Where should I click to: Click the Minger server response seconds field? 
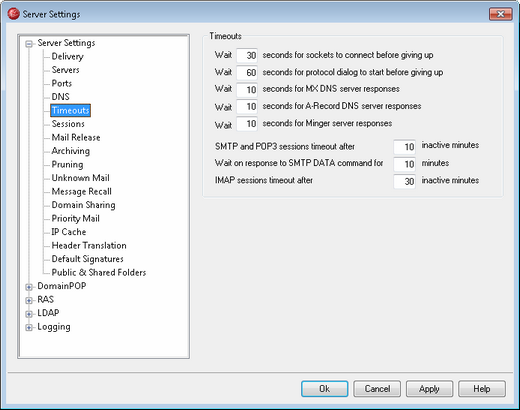click(247, 124)
